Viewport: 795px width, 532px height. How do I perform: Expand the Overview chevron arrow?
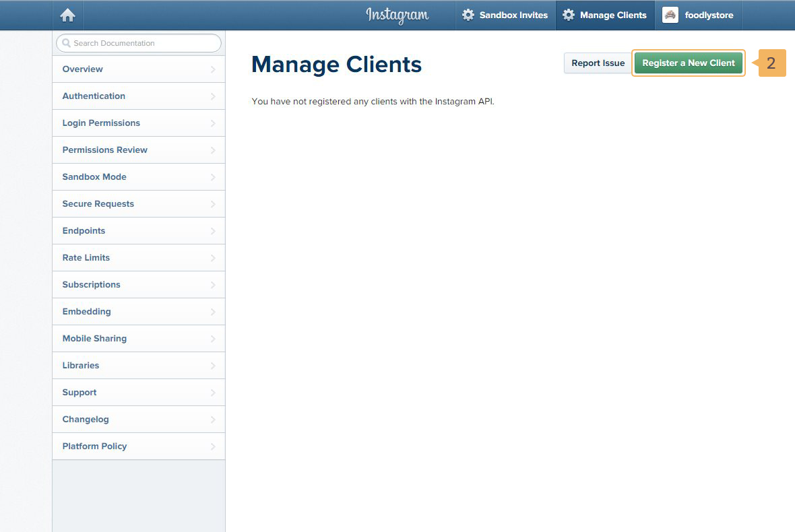pos(213,69)
